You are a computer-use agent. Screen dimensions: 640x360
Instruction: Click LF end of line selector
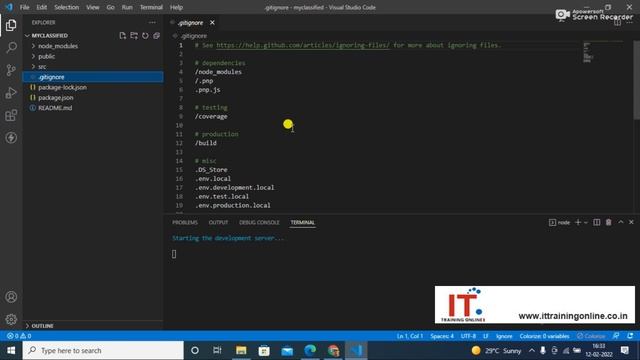[486, 336]
